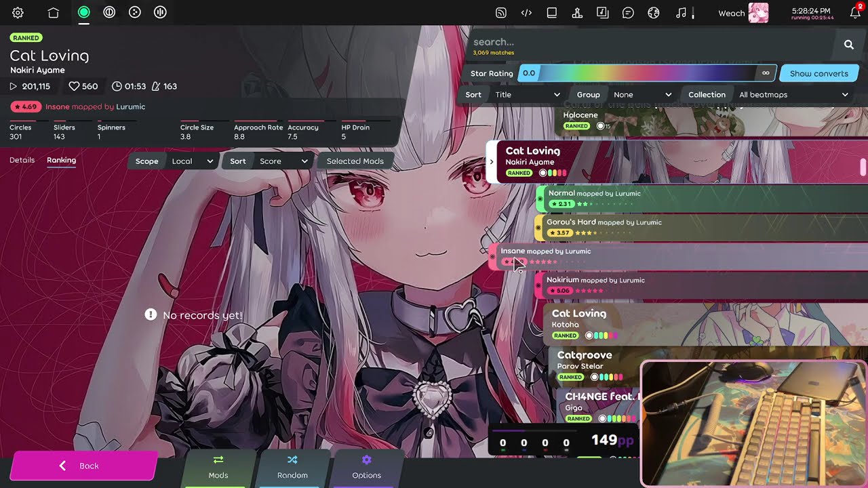Click the 4.69 star rating badge
The width and height of the screenshot is (868, 488).
coord(26,106)
